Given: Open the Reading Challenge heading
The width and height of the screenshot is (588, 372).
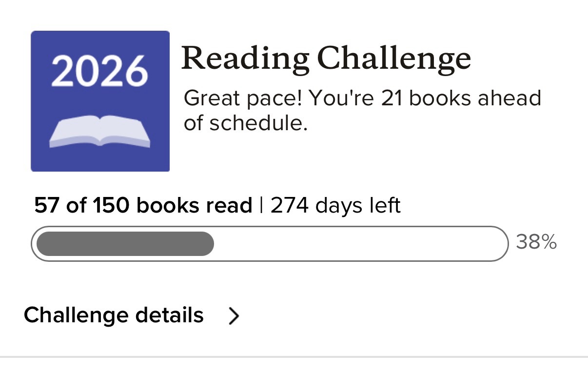Looking at the screenshot, I should 326,59.
